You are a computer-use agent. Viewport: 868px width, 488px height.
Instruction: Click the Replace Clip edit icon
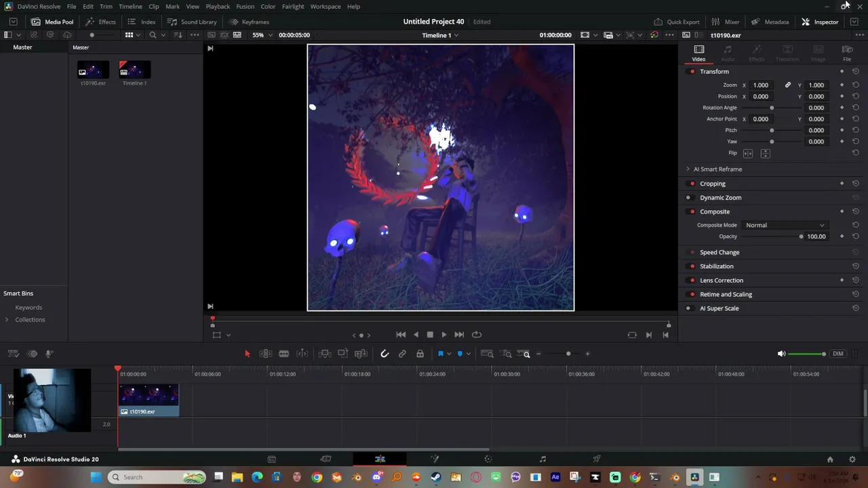pos(361,354)
